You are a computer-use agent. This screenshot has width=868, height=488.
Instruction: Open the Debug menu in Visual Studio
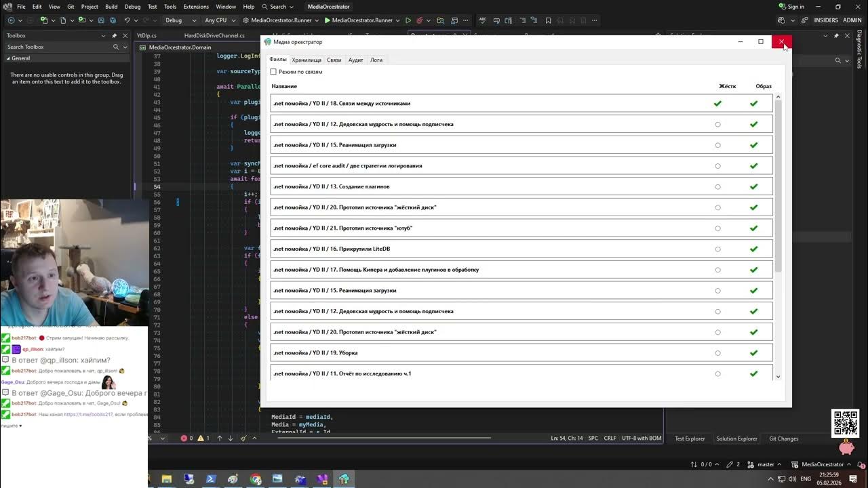pos(133,7)
